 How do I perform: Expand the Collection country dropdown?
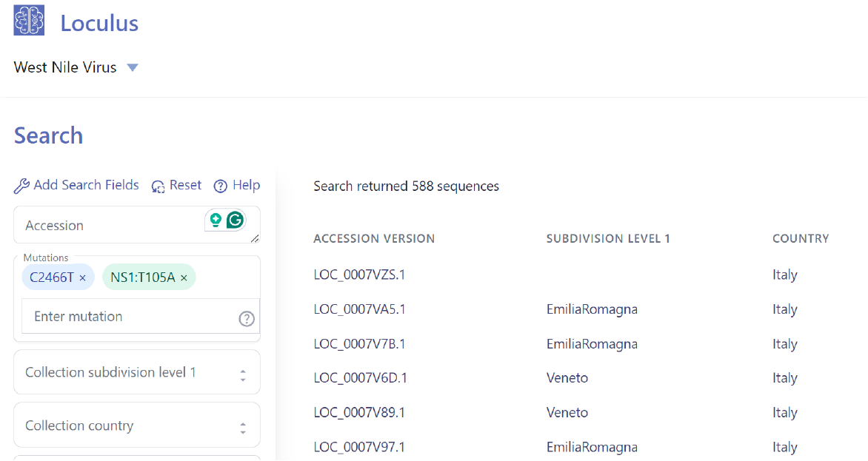[242, 428]
